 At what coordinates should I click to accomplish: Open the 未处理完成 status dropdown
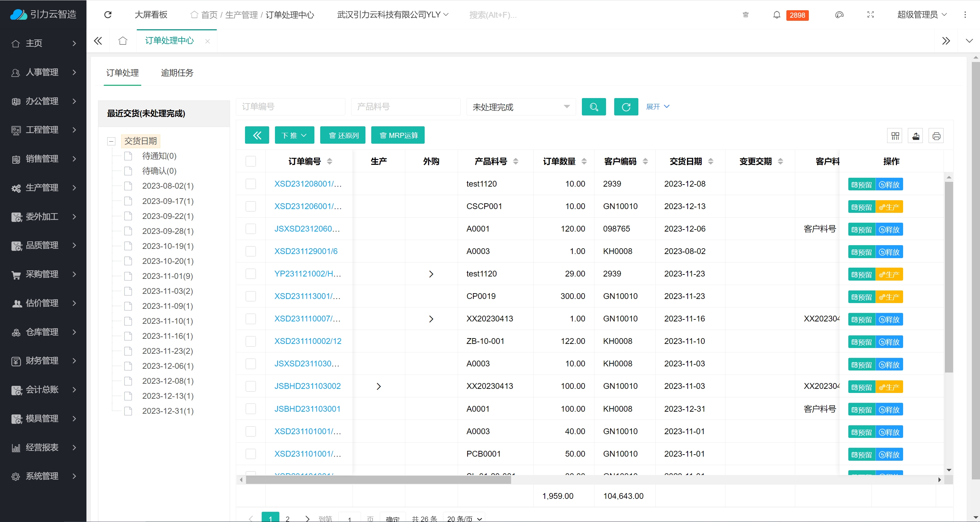[x=520, y=107]
